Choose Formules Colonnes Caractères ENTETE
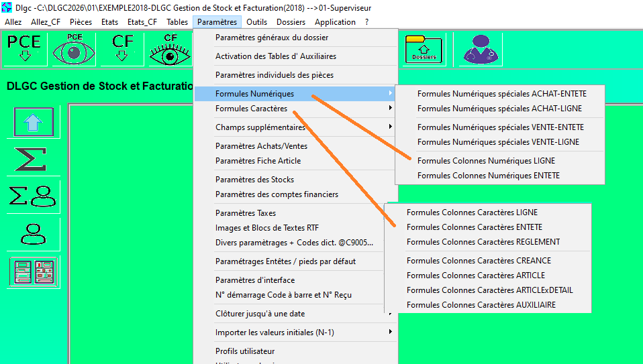The height and width of the screenshot is (364, 643). [475, 227]
